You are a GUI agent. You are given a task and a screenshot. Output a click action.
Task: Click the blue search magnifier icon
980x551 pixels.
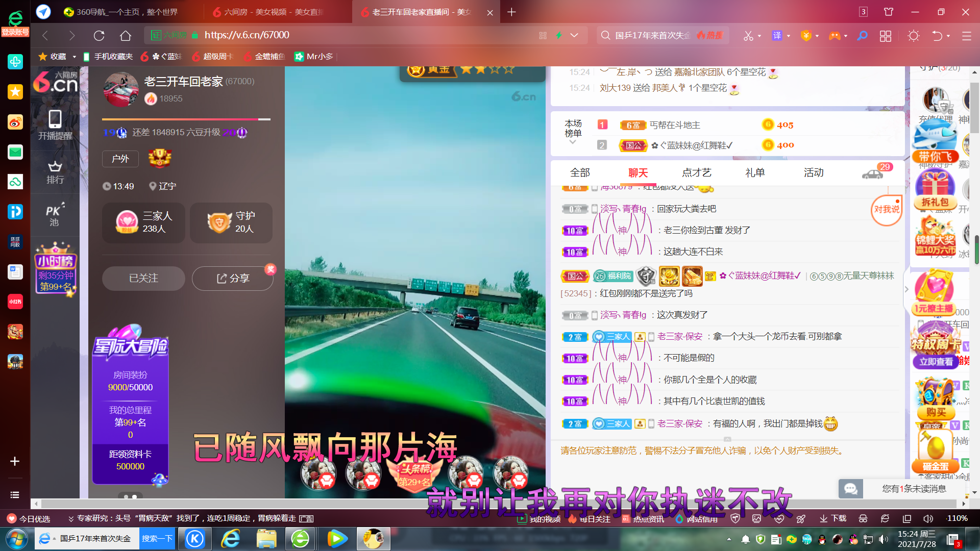(862, 35)
